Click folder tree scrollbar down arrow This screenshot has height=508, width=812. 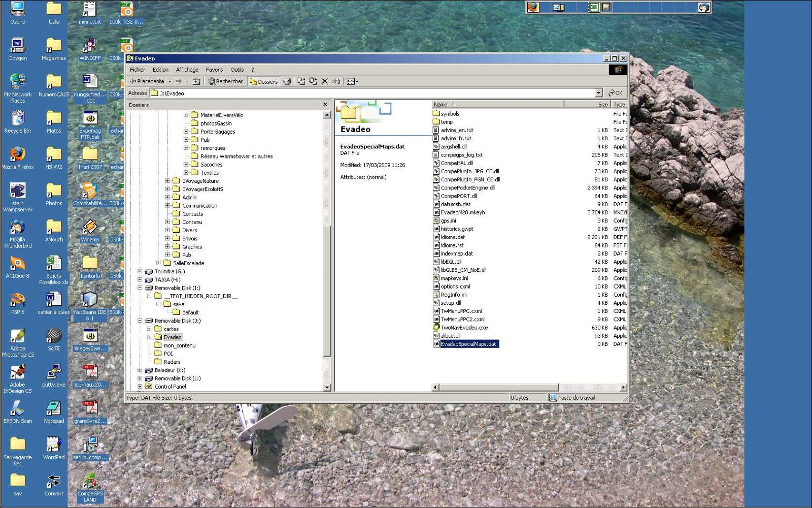pos(327,387)
